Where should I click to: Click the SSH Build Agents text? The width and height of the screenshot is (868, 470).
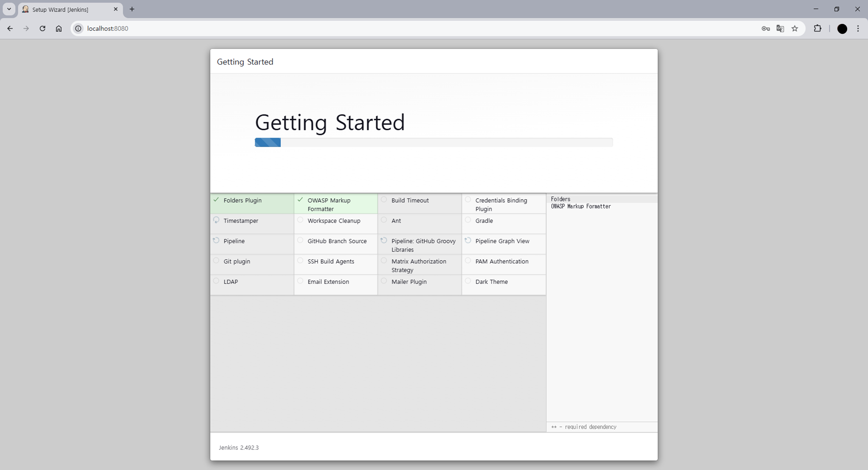click(331, 262)
